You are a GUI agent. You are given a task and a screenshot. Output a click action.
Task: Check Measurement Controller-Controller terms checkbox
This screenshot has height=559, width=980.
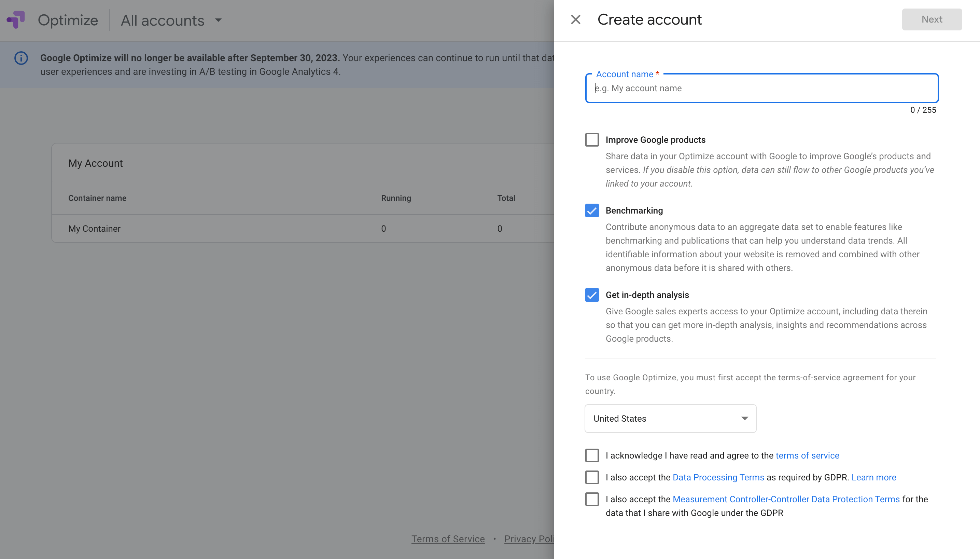(x=592, y=499)
